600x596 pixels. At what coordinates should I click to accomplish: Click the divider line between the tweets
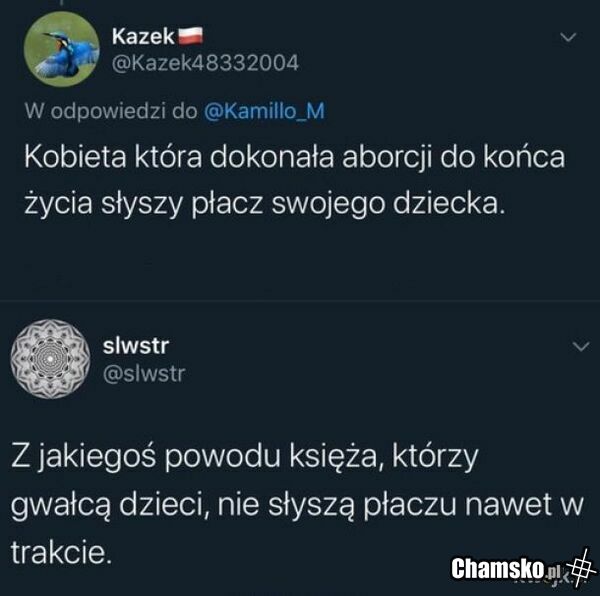[300, 301]
